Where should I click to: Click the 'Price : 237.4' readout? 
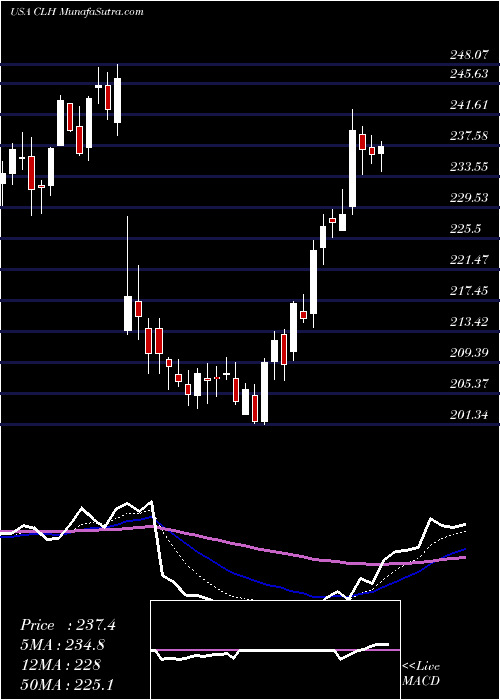[x=68, y=625]
